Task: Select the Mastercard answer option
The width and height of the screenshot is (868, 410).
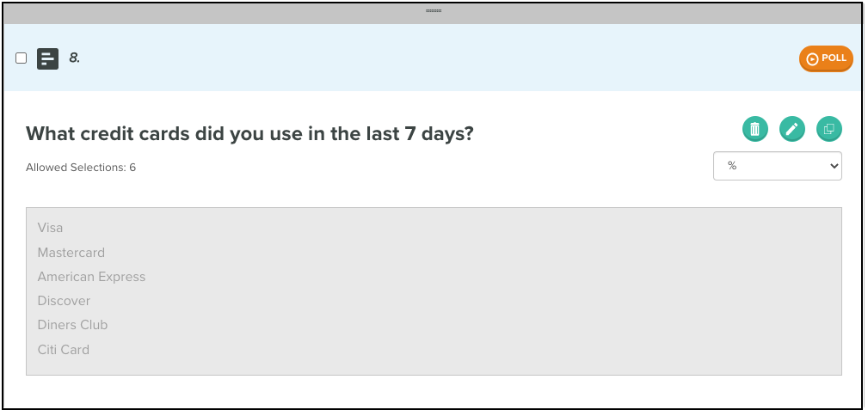Action: [71, 253]
